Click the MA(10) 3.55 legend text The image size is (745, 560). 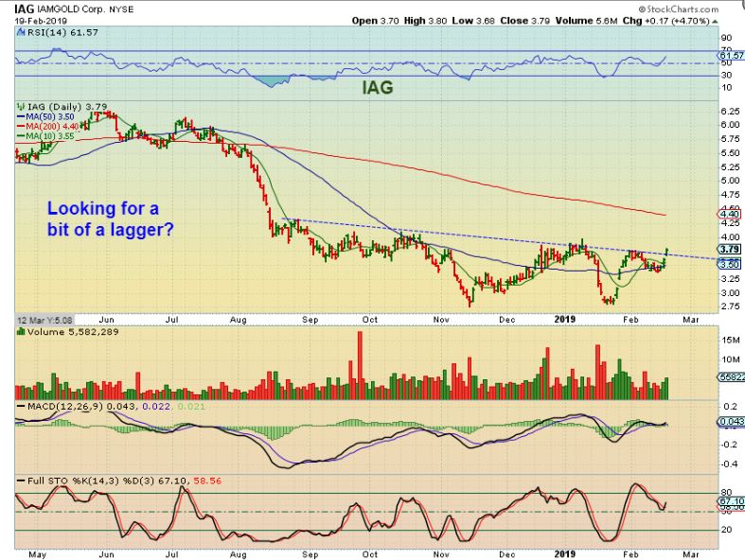point(50,136)
